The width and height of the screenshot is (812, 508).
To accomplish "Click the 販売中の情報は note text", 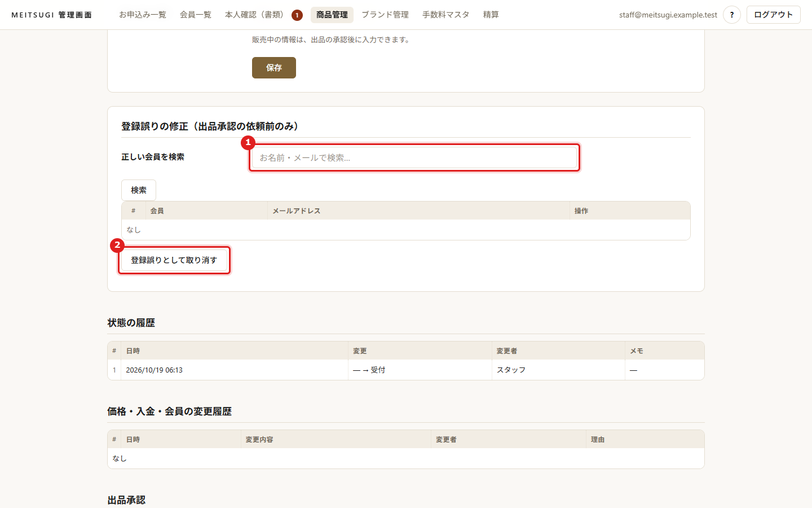I will click(x=332, y=40).
